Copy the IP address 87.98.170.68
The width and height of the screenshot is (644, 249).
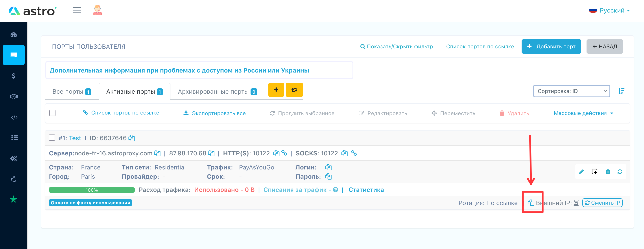coord(211,153)
